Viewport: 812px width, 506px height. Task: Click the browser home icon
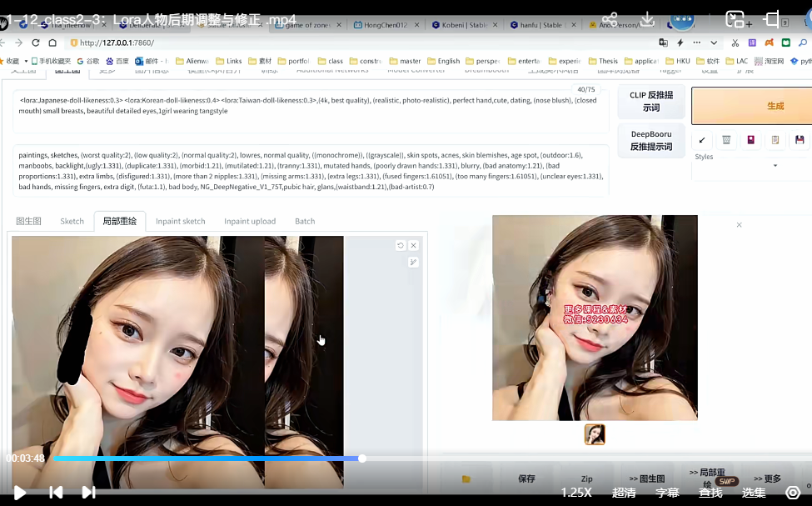[x=52, y=43]
